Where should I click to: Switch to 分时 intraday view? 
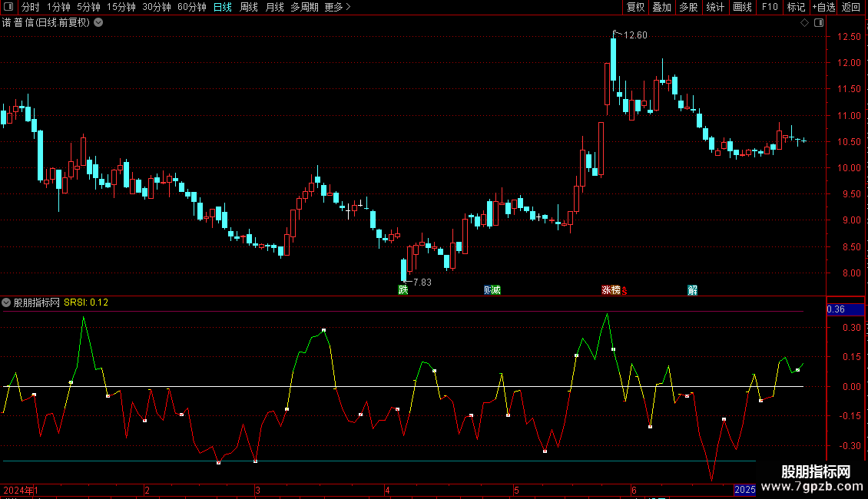(31, 7)
